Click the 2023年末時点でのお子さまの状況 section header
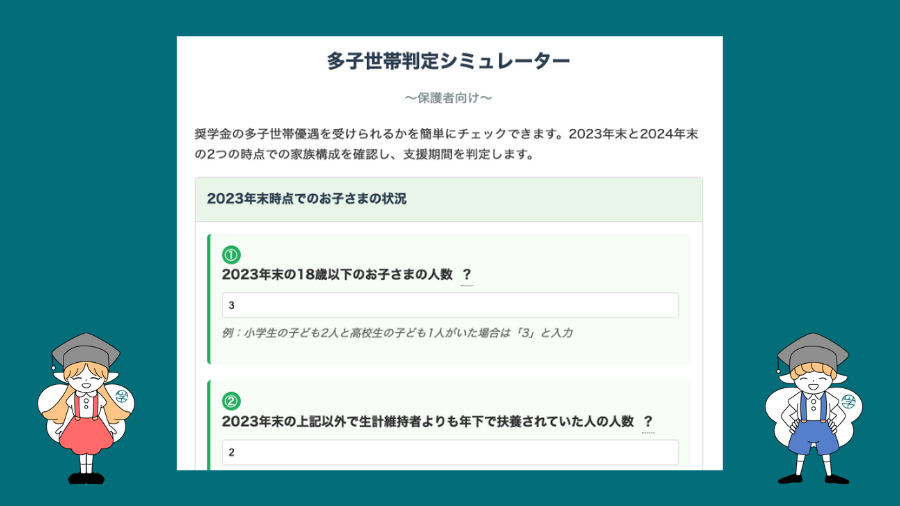 click(307, 198)
